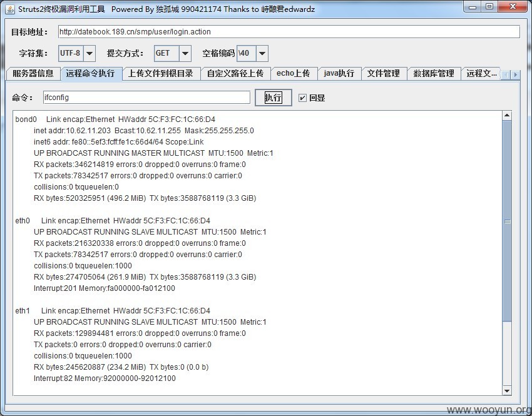Click 'RX bytes:520325951 (496.2 MiB)' line
The image size is (532, 416).
[x=145, y=198]
